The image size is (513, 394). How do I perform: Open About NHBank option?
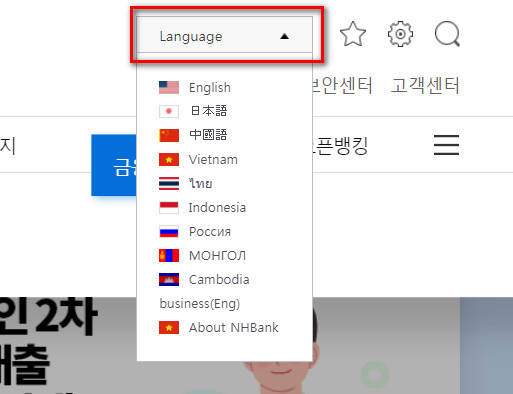point(234,328)
